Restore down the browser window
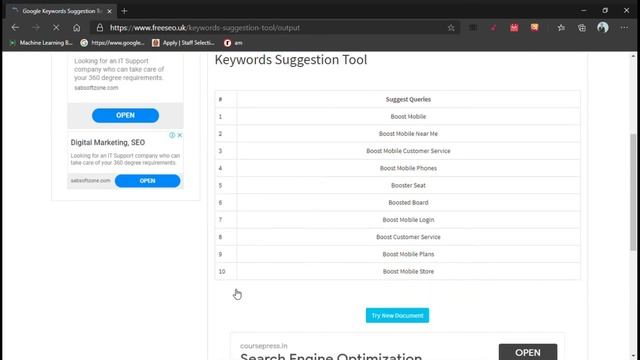 [605, 11]
